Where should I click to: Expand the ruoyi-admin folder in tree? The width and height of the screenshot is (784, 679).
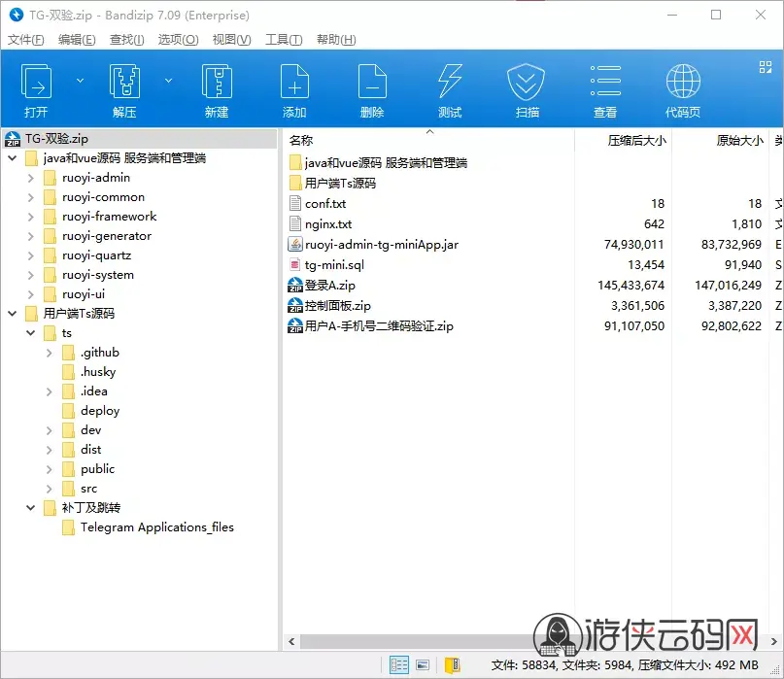coord(31,178)
